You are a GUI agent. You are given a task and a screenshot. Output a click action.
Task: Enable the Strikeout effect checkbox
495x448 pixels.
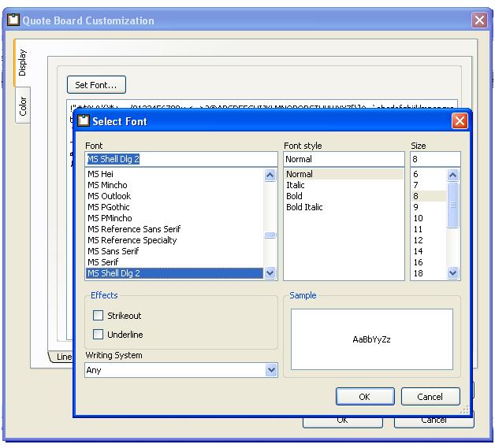point(99,316)
